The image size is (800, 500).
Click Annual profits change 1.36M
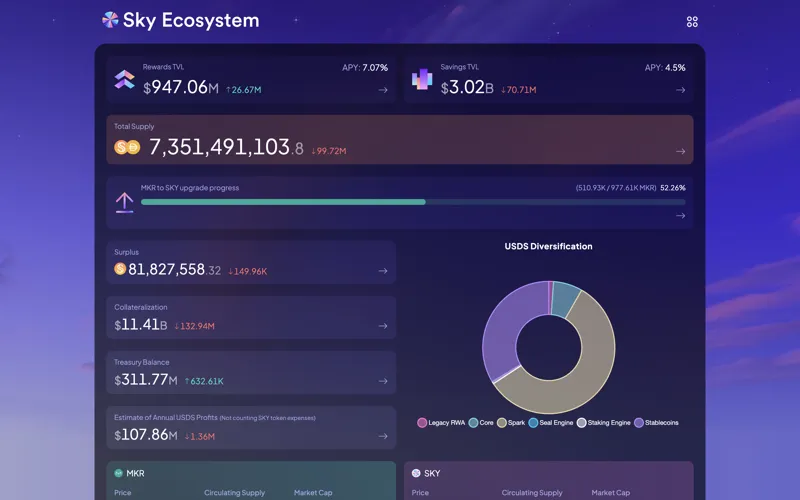click(199, 437)
